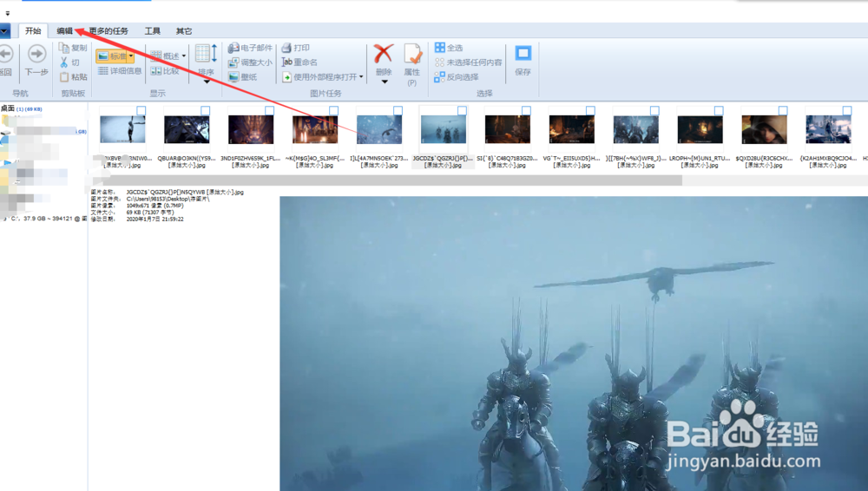
Task: Select the 3ND1F0ZHV6S9K image thumbnail
Action: click(251, 129)
